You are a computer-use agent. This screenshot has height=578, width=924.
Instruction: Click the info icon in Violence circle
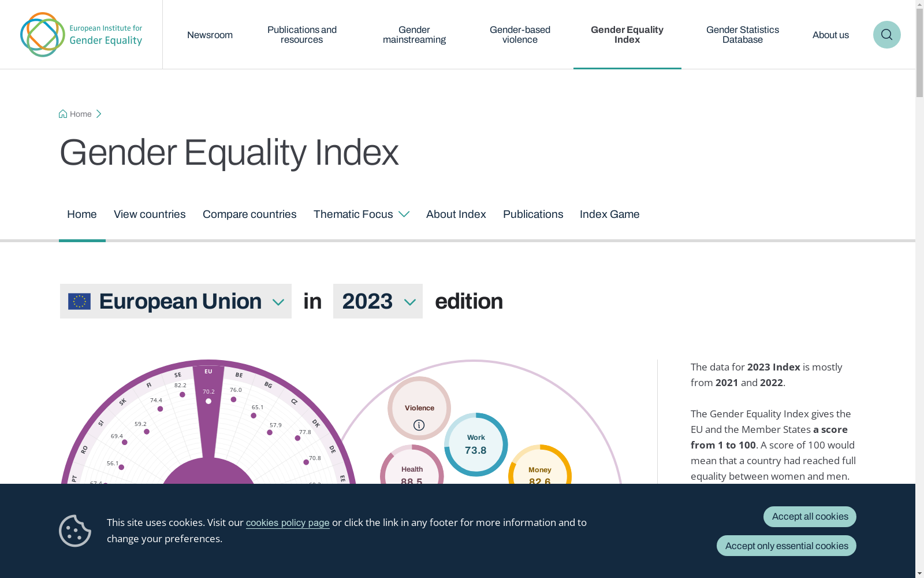point(419,425)
